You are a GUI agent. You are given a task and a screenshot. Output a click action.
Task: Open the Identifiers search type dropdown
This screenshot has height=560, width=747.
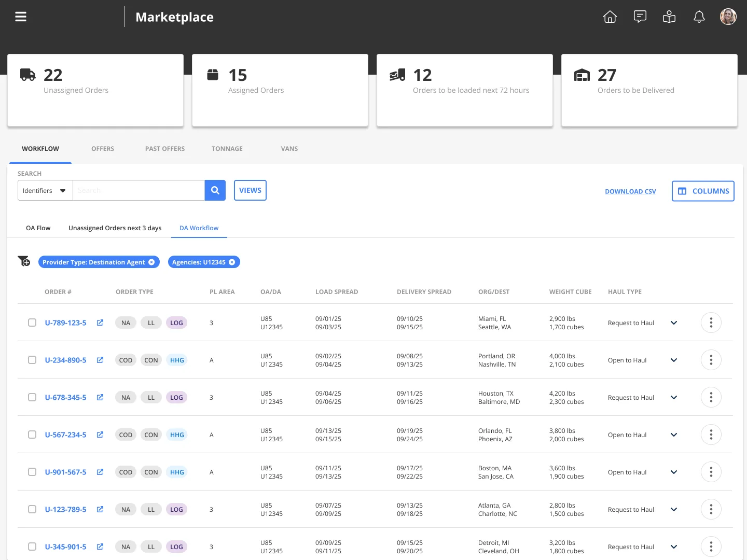(x=45, y=190)
